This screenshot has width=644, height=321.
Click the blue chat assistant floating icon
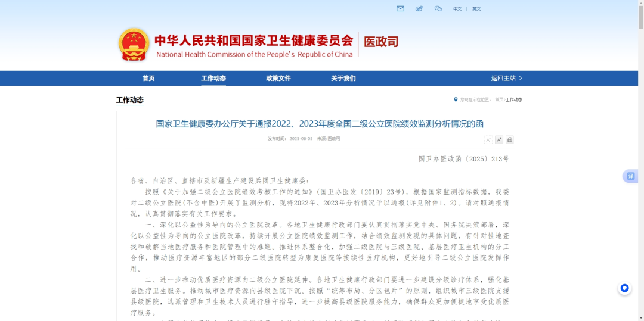(625, 288)
